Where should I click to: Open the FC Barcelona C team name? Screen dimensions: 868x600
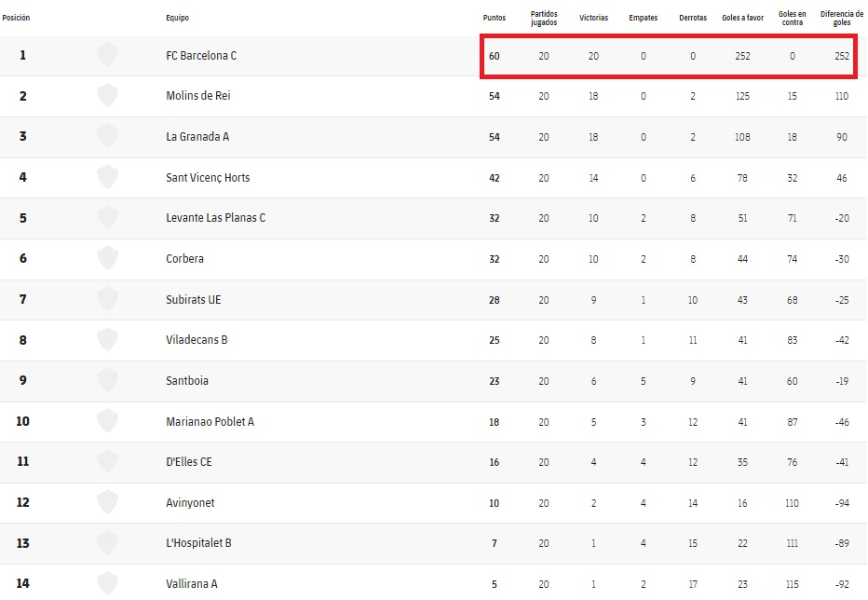pos(201,56)
